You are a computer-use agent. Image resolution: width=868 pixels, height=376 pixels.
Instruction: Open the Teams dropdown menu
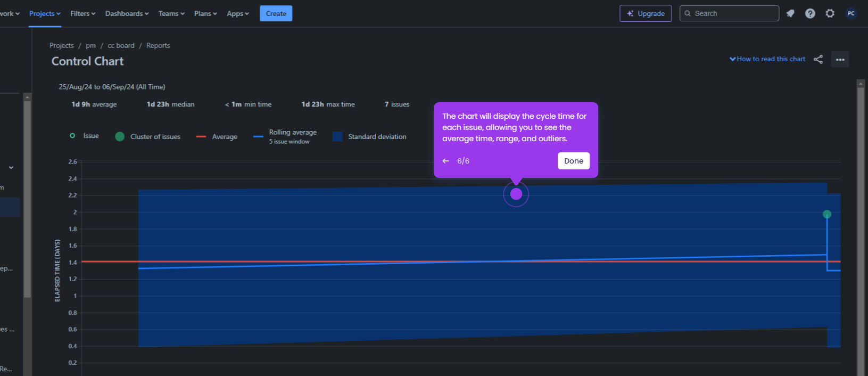(171, 13)
